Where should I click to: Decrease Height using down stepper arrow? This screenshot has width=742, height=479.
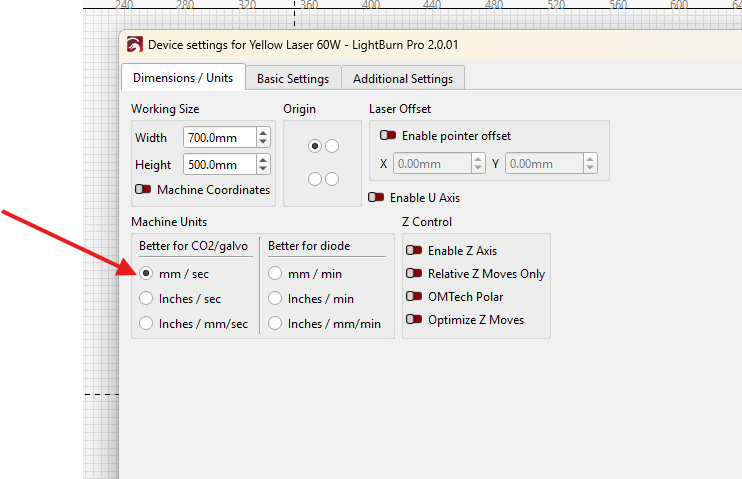tap(263, 169)
